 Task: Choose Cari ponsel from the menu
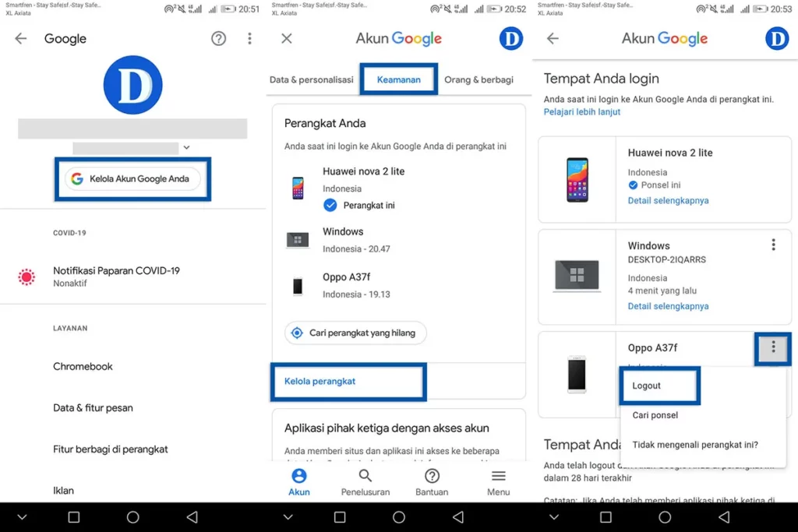click(x=655, y=415)
